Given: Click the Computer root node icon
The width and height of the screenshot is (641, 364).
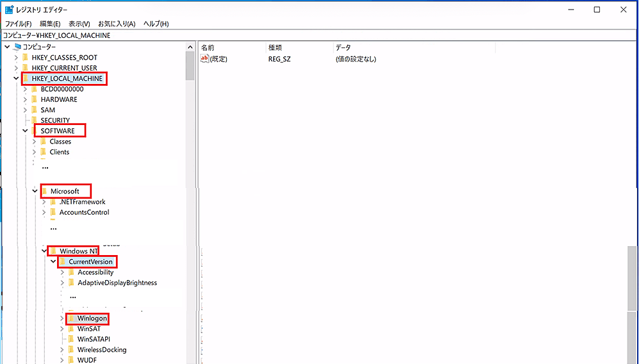Looking at the screenshot, I should point(17,47).
